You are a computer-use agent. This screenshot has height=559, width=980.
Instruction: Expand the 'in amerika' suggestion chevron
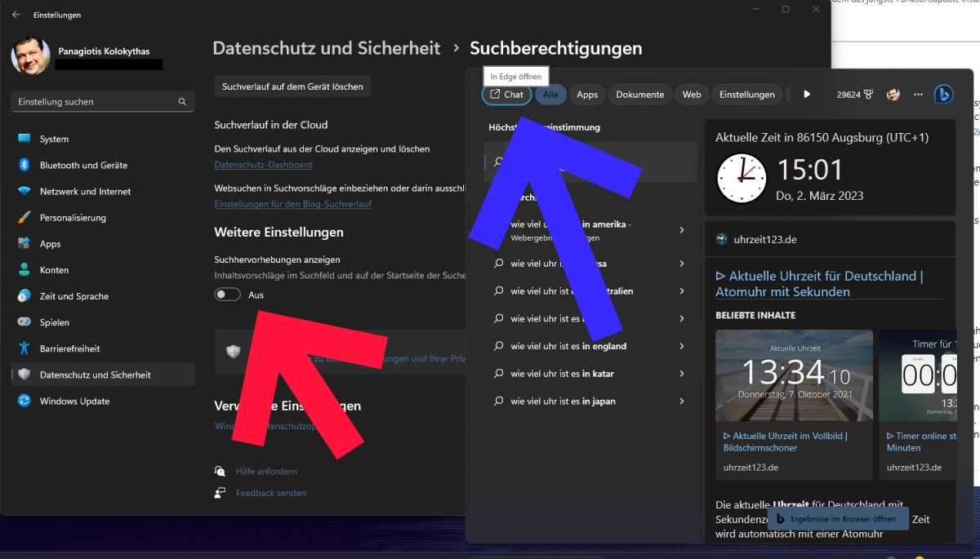click(682, 230)
